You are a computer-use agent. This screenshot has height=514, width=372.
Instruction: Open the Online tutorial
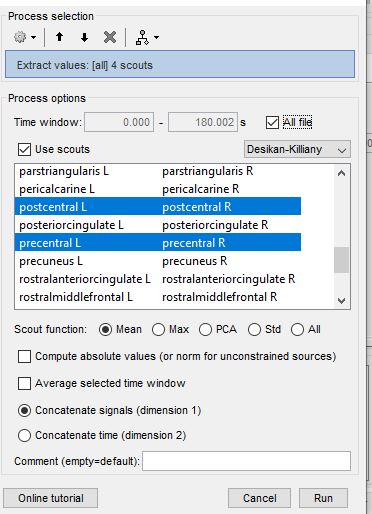coord(51,498)
